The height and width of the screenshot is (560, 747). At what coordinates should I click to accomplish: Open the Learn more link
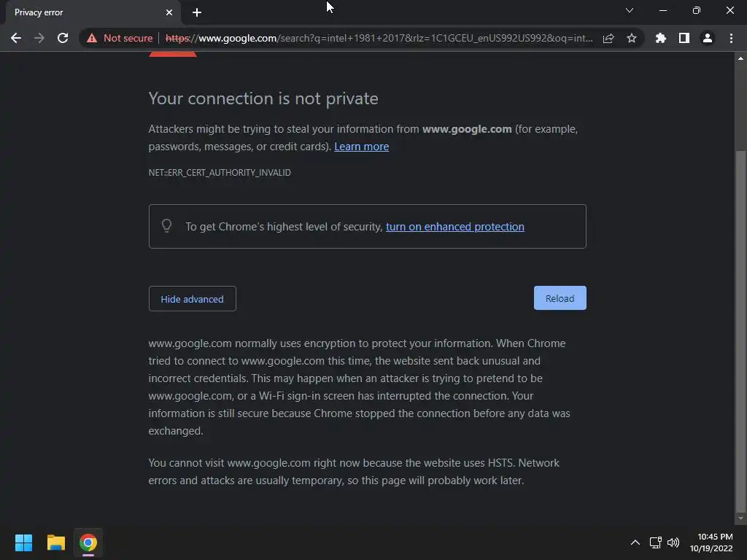coord(361,147)
